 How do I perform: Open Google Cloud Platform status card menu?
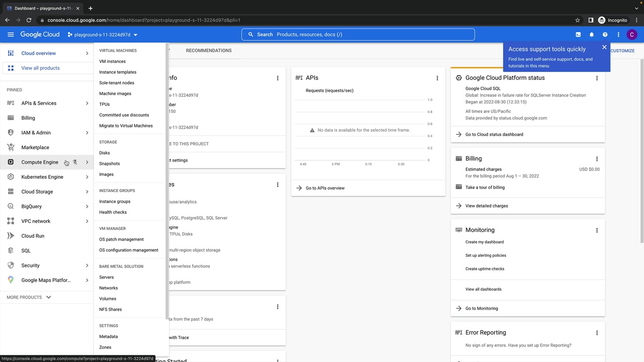(597, 78)
